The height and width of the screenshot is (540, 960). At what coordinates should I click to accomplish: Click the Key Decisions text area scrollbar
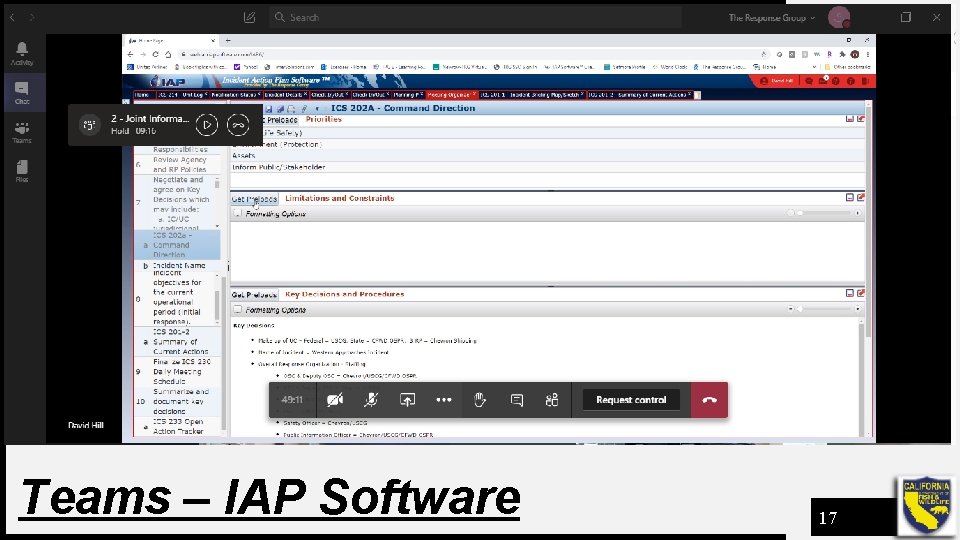pos(861,378)
